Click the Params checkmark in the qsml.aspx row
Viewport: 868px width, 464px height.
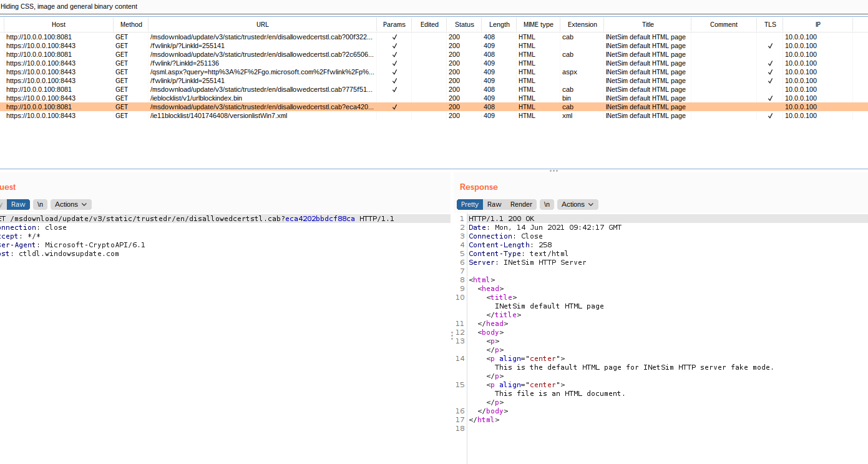pyautogui.click(x=394, y=72)
